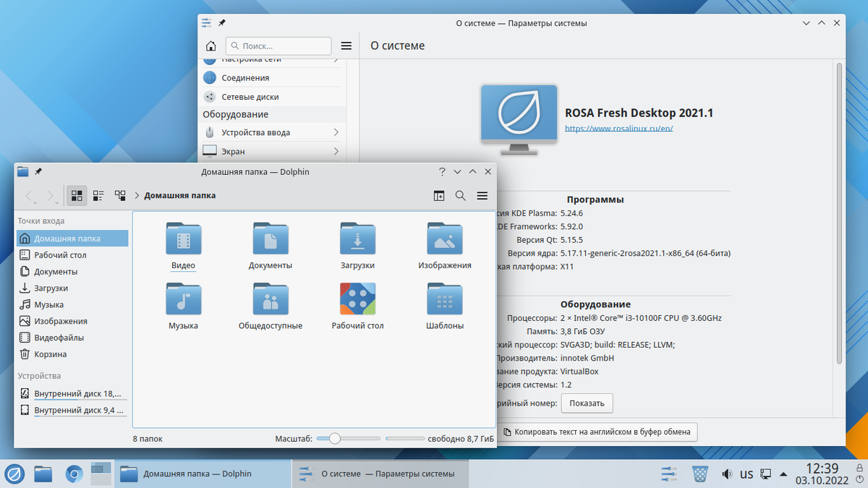This screenshot has height=488, width=868.
Task: Expand Настройка сети settings category arrow
Action: [336, 61]
